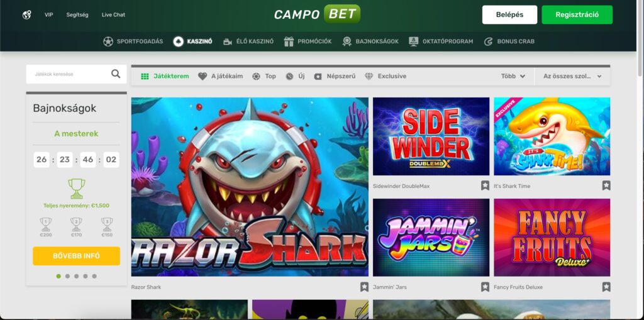Click the first place €200 trophy
The height and width of the screenshot is (320, 644).
[45, 224]
